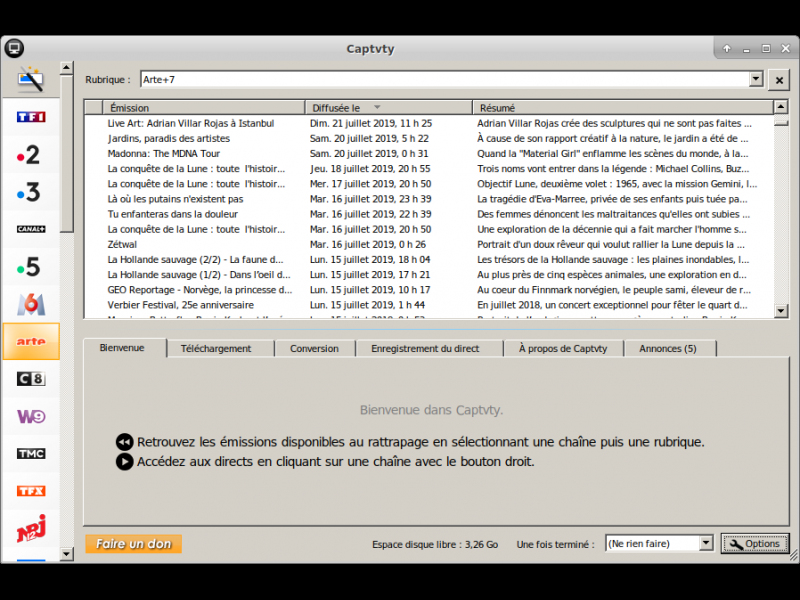Select the W9 channel icon
Viewport: 800px width, 600px height.
click(31, 416)
